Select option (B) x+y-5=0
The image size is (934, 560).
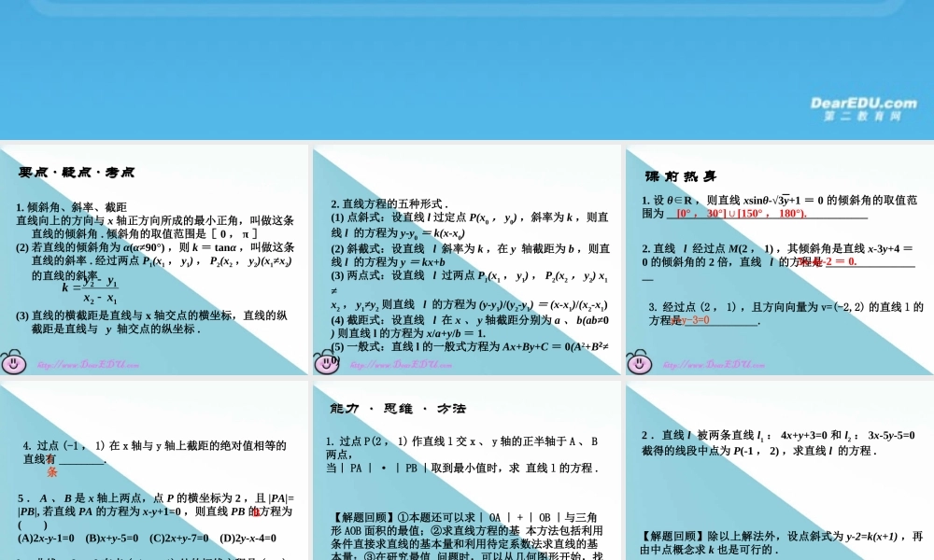[x=111, y=538]
